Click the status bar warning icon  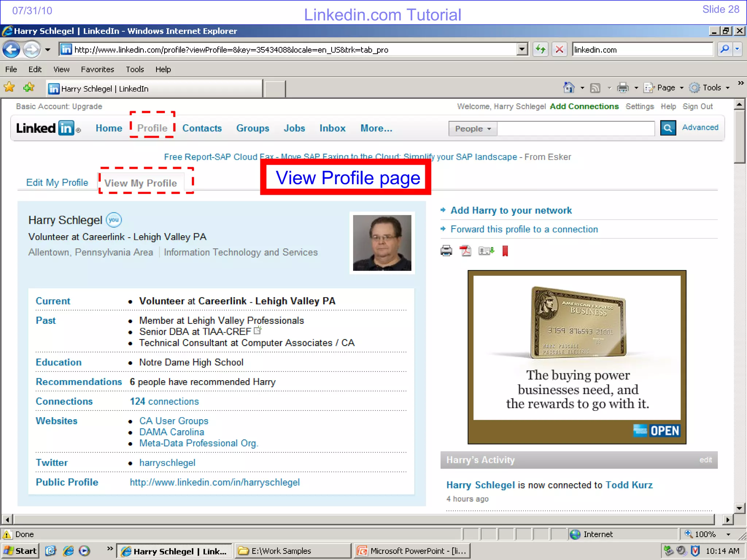(x=7, y=534)
